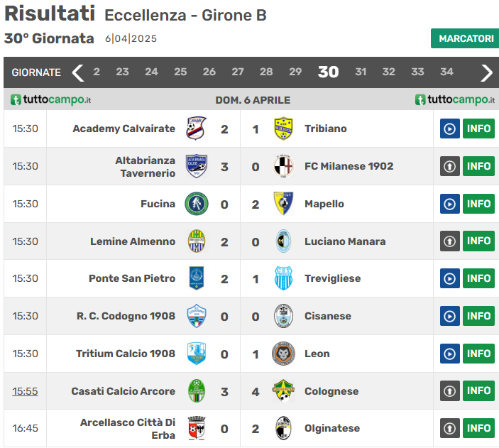499x448 pixels.
Task: Click upload icon for Arcellasco match
Action: click(x=450, y=428)
